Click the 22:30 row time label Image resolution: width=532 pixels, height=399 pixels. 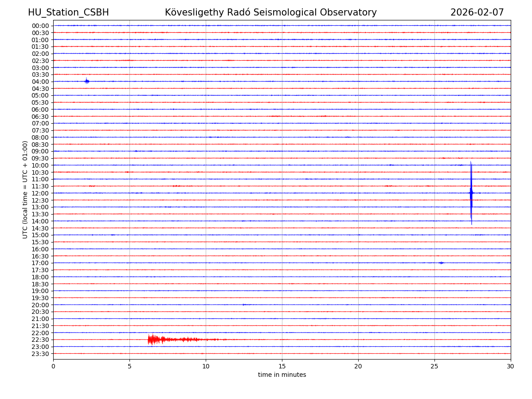click(x=40, y=340)
